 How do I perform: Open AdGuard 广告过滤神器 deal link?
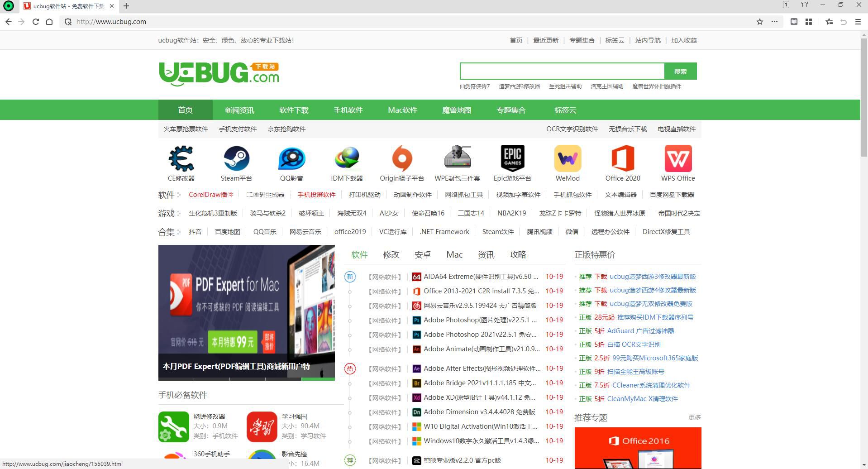(x=640, y=331)
